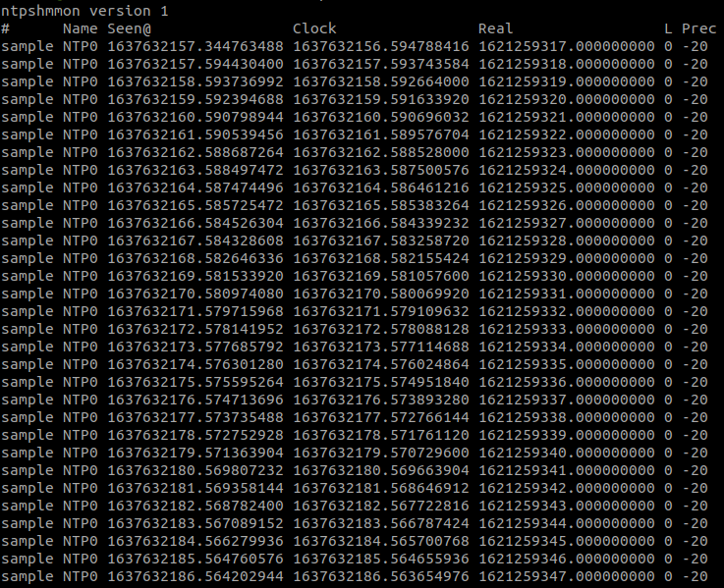
Task: Select Seen@ value 1637632169.581533920
Action: tap(195, 276)
